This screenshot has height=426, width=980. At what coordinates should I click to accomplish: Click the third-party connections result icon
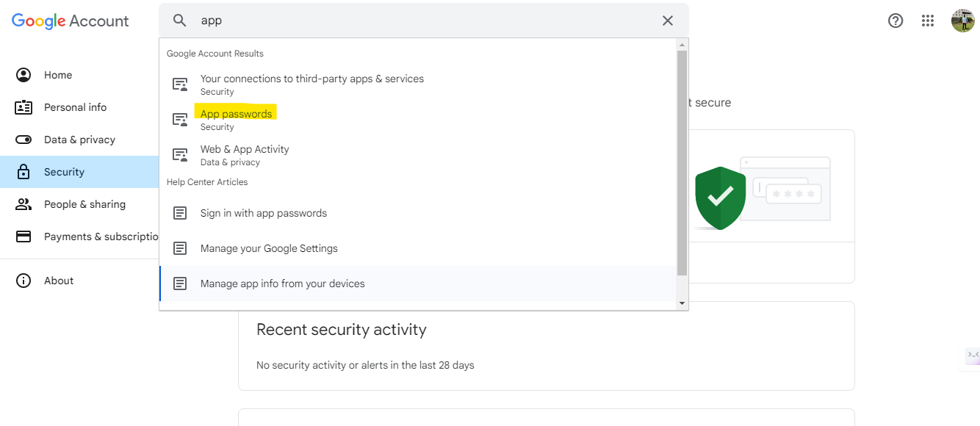[x=180, y=84]
